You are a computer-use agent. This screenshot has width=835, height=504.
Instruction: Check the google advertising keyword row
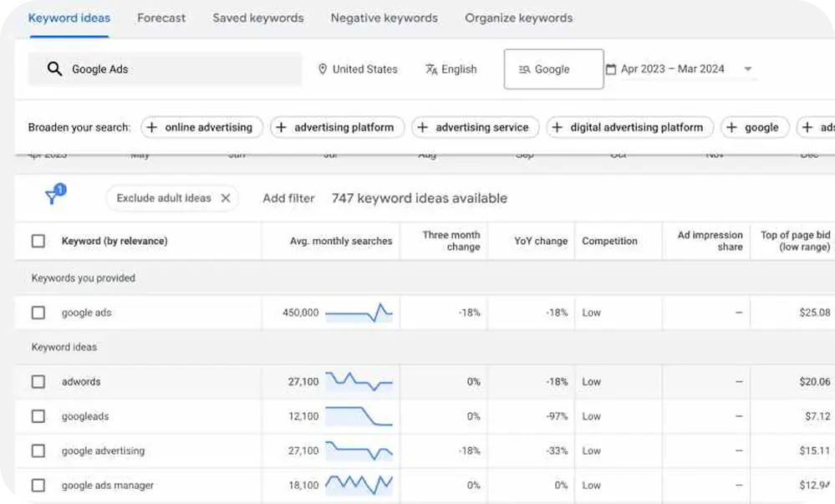point(38,451)
